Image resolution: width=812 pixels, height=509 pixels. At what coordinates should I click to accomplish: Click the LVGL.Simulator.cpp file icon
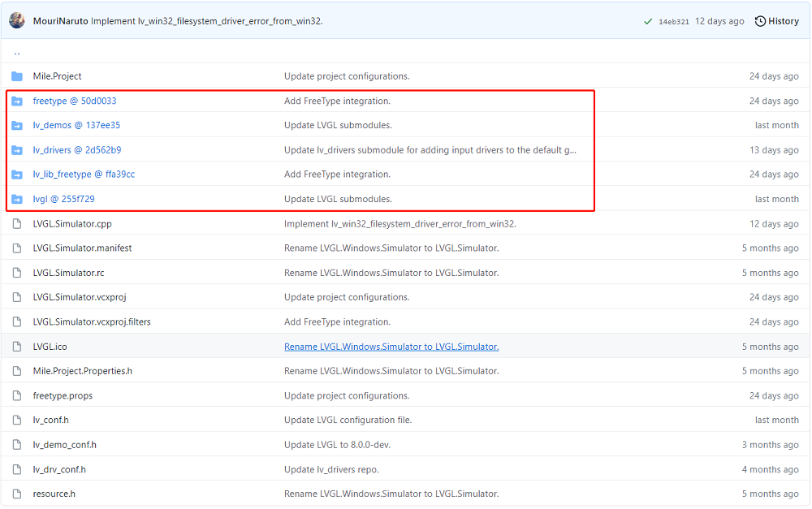(x=17, y=224)
